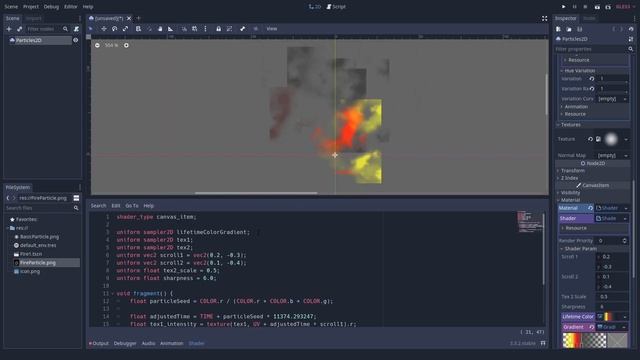640x360 pixels.
Task: Stop the running scene
Action: [585, 7]
